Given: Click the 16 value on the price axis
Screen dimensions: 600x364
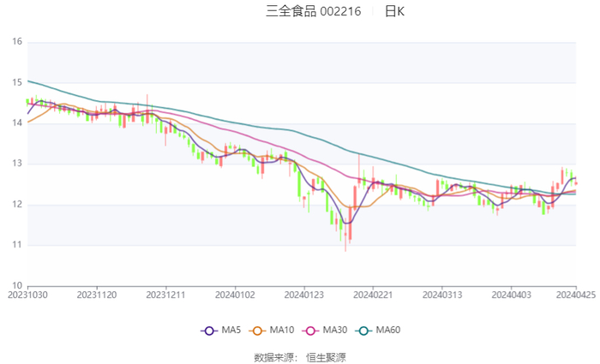Looking at the screenshot, I should [x=17, y=42].
